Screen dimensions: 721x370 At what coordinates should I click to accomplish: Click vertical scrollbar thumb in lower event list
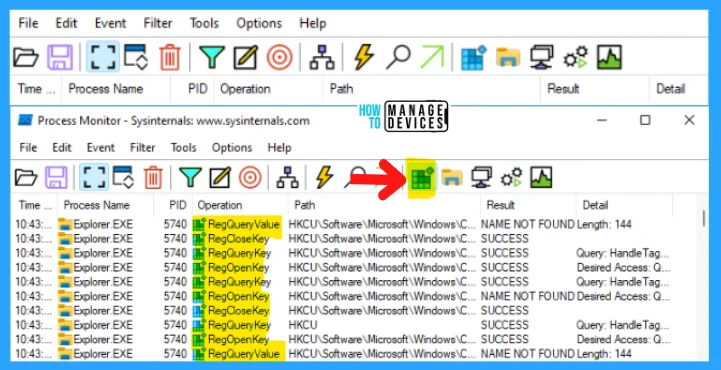pos(704,219)
